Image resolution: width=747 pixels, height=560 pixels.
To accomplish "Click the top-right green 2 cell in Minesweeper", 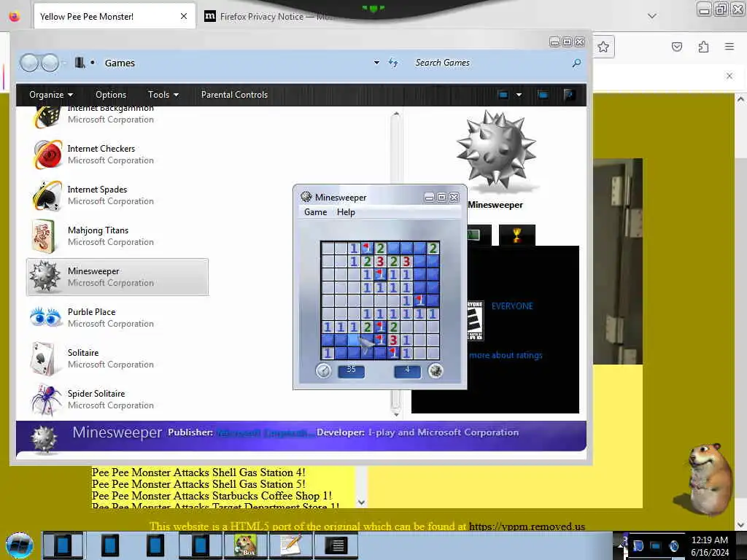I will pos(433,248).
